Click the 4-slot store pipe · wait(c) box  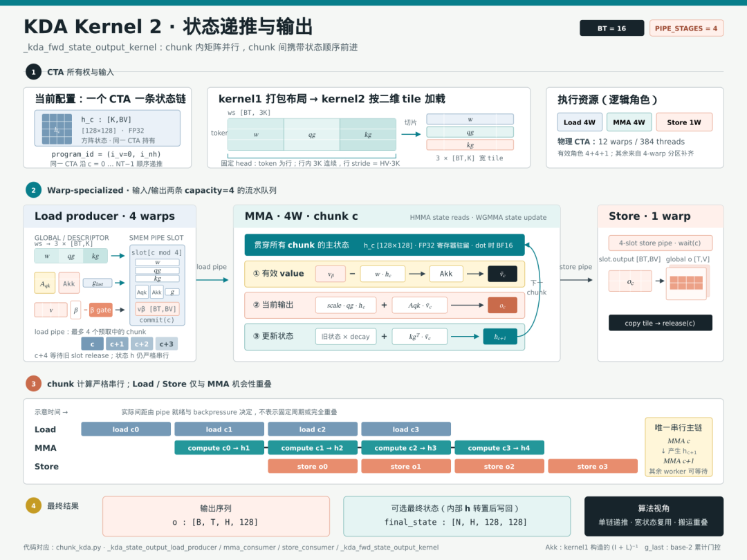point(661,243)
